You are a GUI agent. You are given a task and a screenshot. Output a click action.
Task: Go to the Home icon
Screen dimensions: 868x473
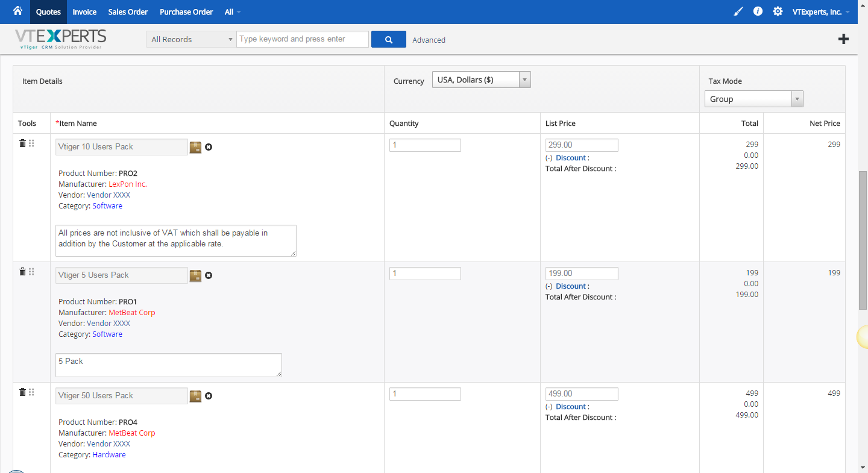[17, 11]
